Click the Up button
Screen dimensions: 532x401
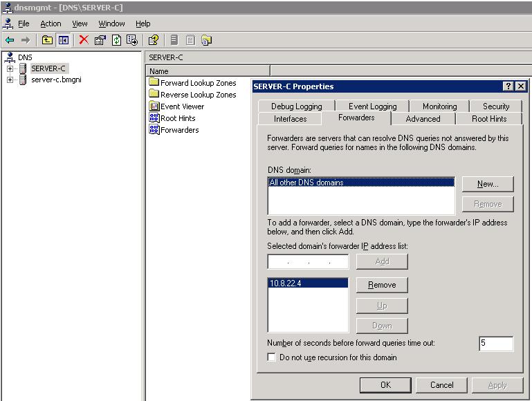[x=382, y=306]
